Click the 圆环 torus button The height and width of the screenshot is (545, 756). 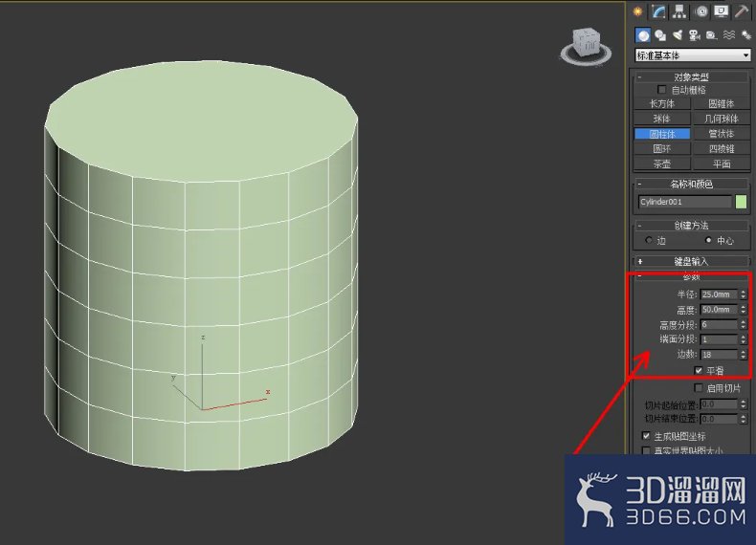tap(662, 149)
